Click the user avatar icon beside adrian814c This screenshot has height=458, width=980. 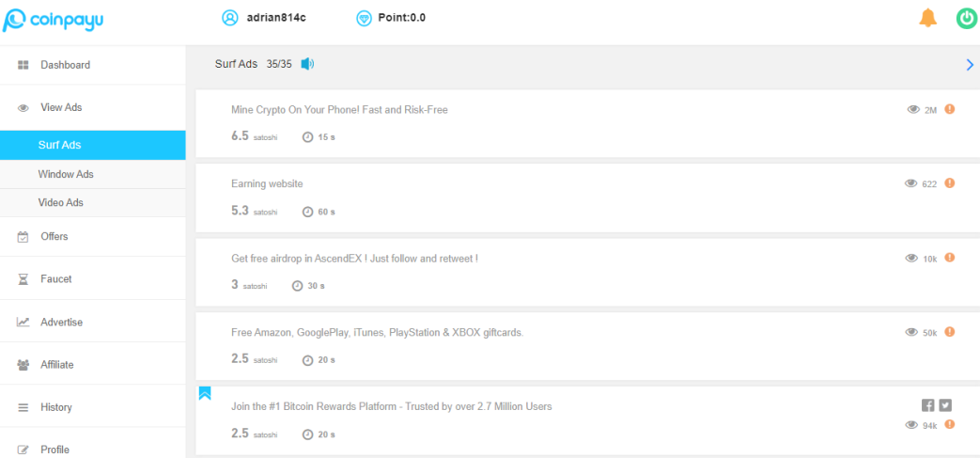click(230, 18)
